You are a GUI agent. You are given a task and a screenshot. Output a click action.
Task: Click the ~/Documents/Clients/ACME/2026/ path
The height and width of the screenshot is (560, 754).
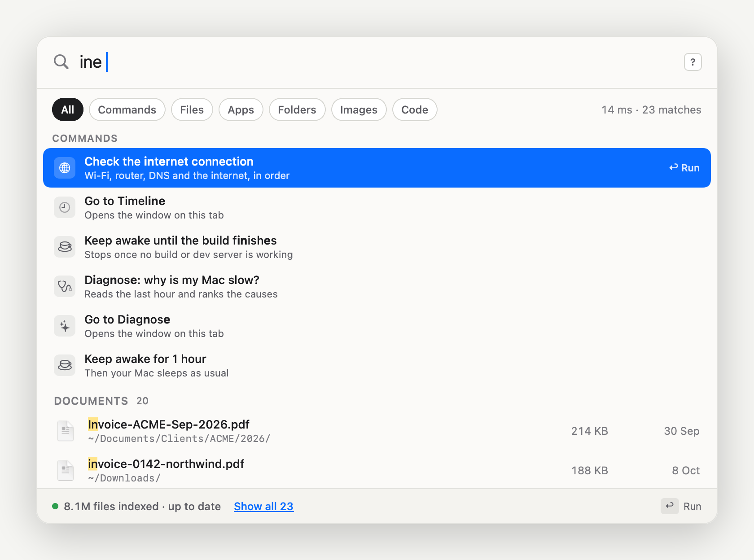[x=179, y=438]
